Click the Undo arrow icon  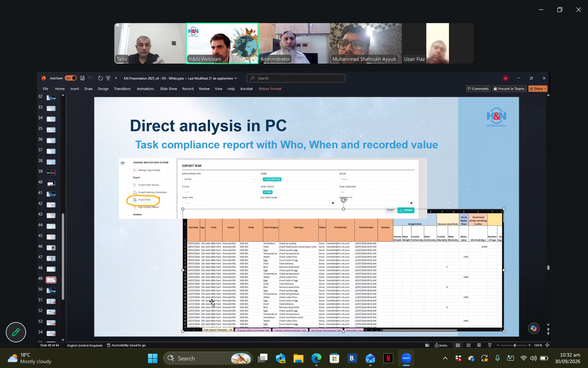90,78
